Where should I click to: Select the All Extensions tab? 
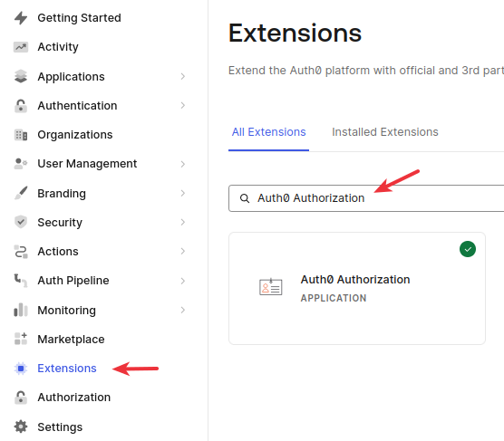point(268,132)
